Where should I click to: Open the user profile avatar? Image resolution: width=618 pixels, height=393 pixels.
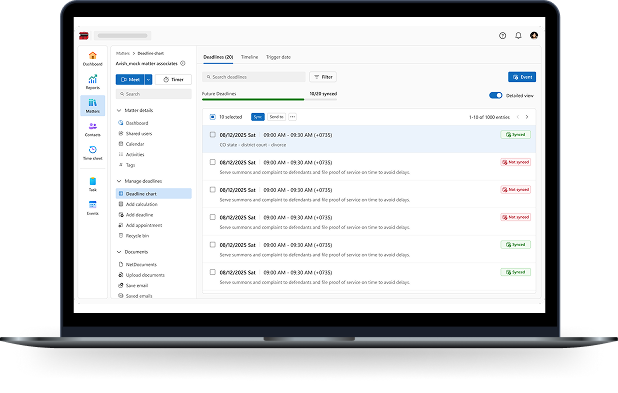534,35
